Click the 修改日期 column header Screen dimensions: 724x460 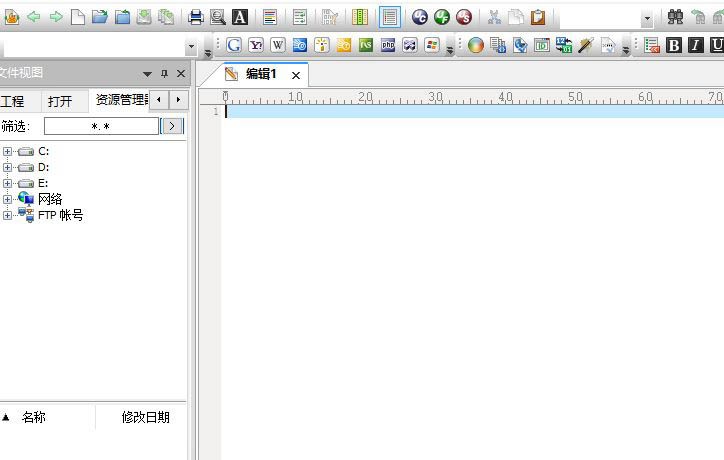[x=145, y=417]
